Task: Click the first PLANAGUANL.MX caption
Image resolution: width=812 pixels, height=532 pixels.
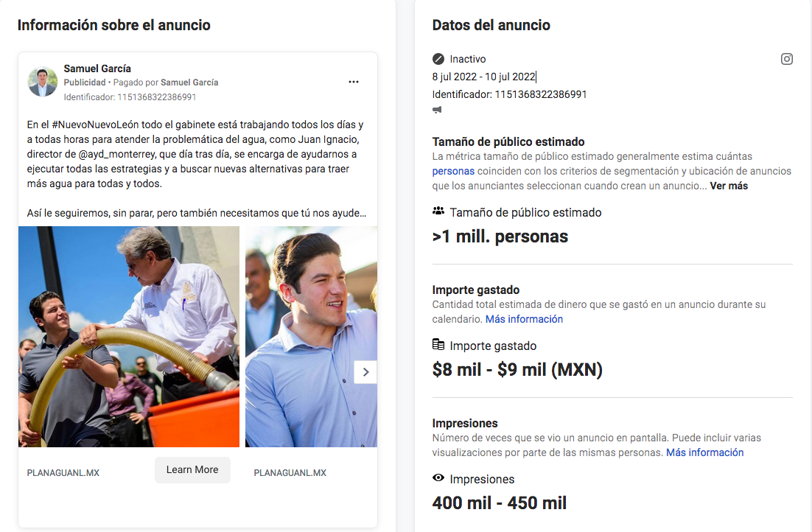Action: pyautogui.click(x=63, y=473)
